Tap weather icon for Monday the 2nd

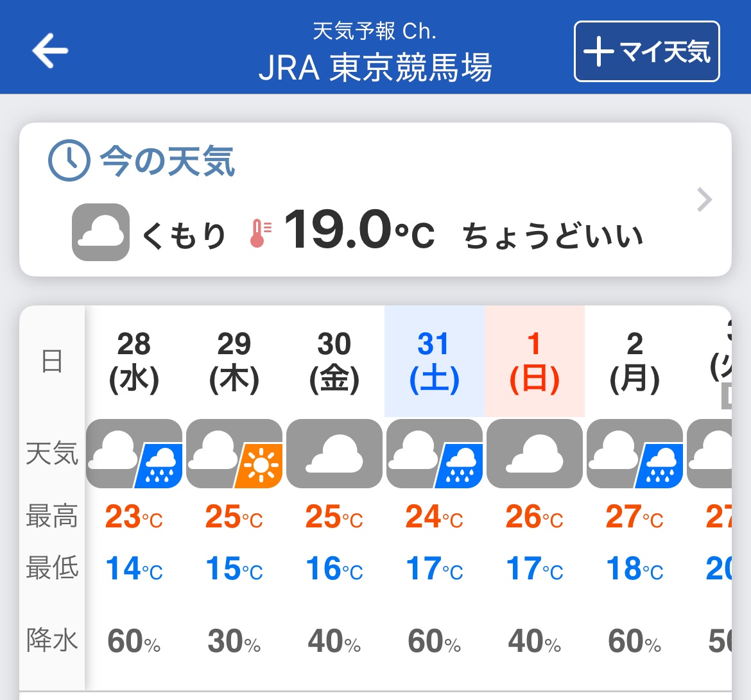pos(635,454)
